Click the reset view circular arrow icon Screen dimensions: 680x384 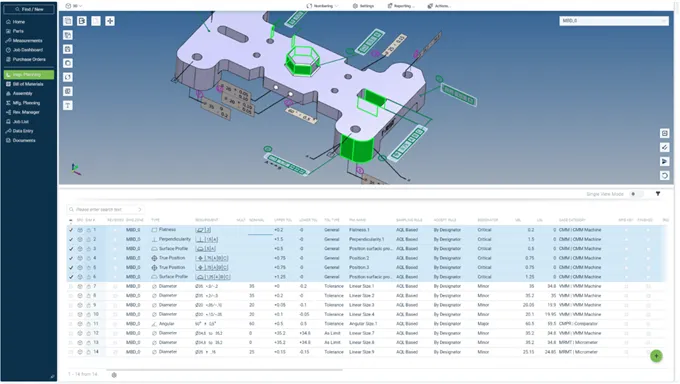[x=664, y=175]
